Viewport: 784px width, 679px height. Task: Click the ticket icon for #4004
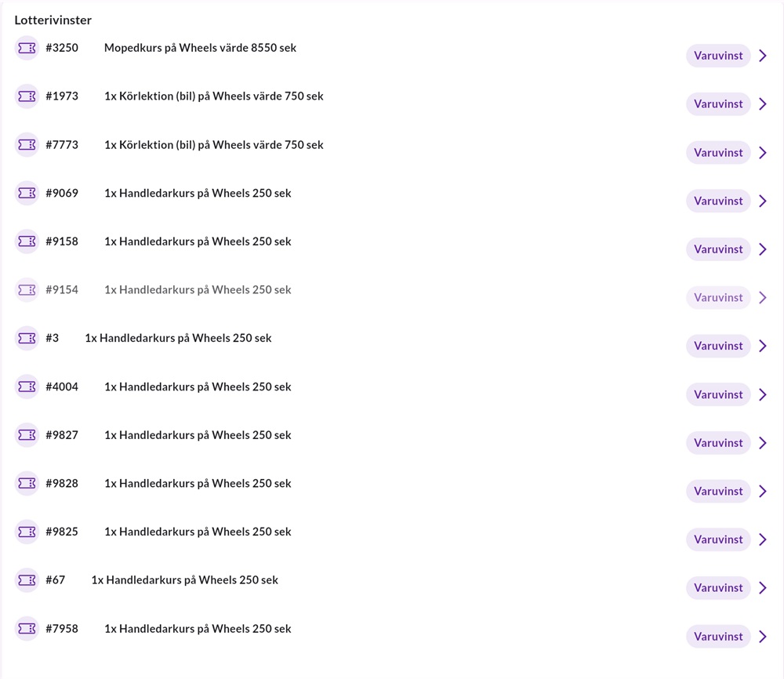(x=27, y=387)
